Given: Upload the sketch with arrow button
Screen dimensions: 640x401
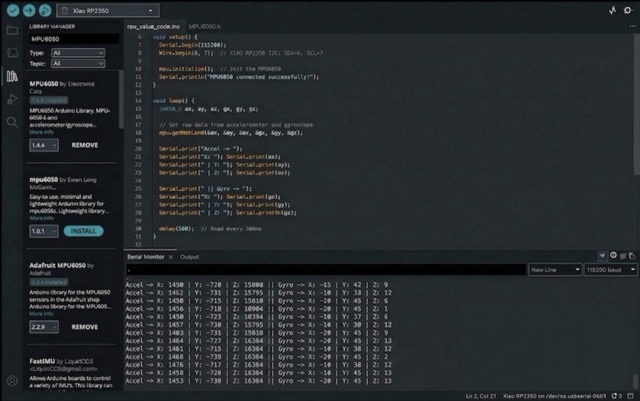Looking at the screenshot, I should 29,10.
